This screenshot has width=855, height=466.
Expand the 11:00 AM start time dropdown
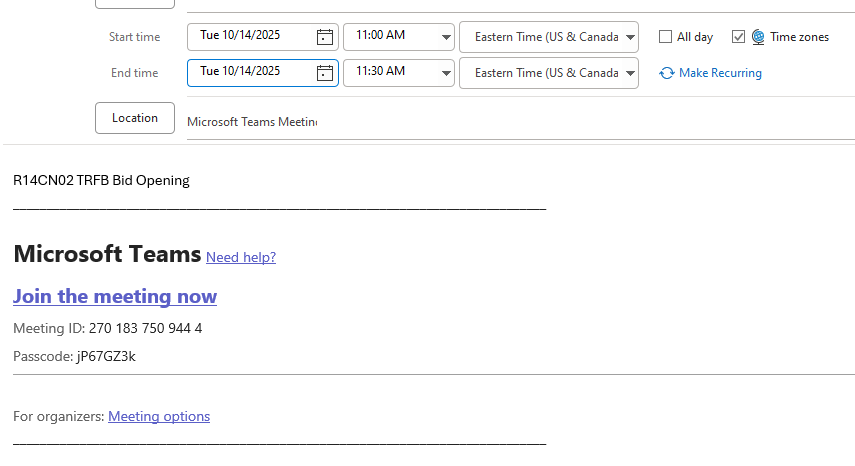(x=445, y=37)
